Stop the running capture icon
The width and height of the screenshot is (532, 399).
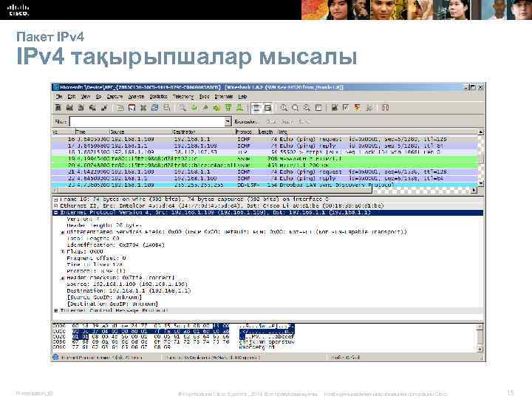tap(92, 108)
